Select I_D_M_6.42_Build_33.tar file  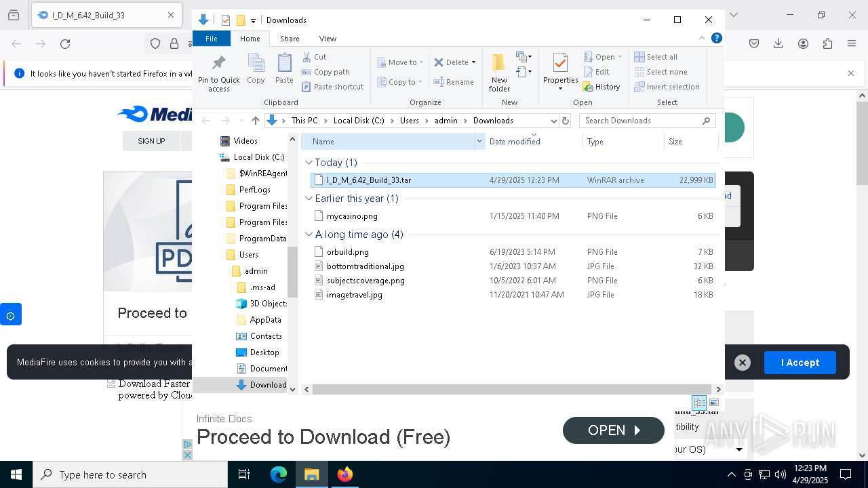point(513,180)
